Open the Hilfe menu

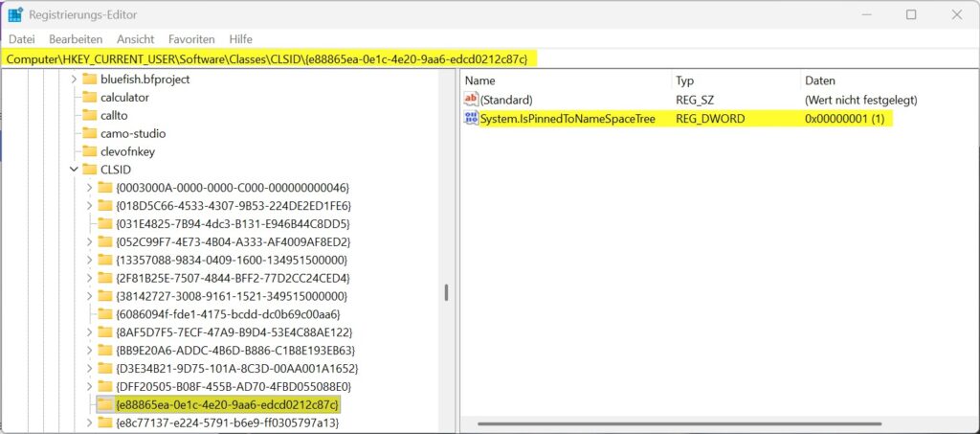click(240, 38)
